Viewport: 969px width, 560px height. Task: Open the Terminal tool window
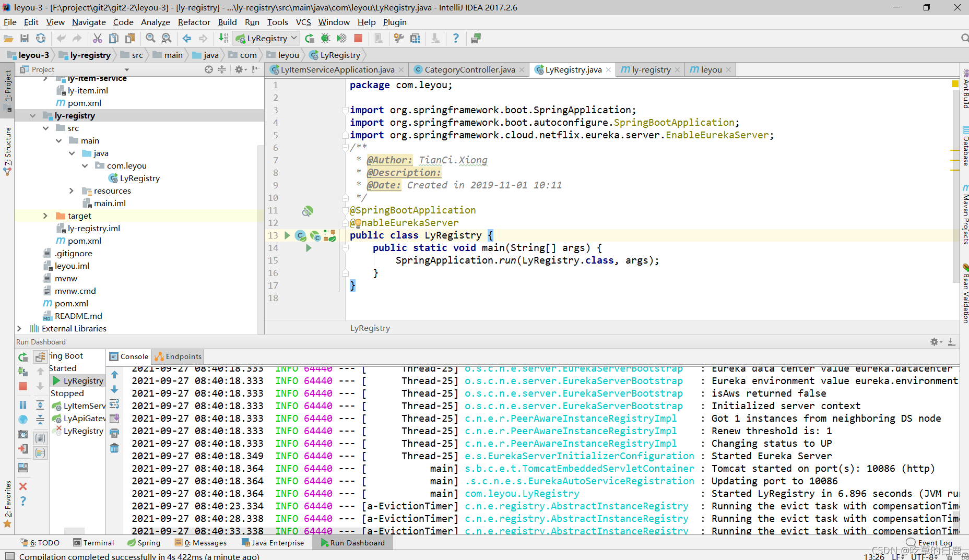(x=93, y=543)
